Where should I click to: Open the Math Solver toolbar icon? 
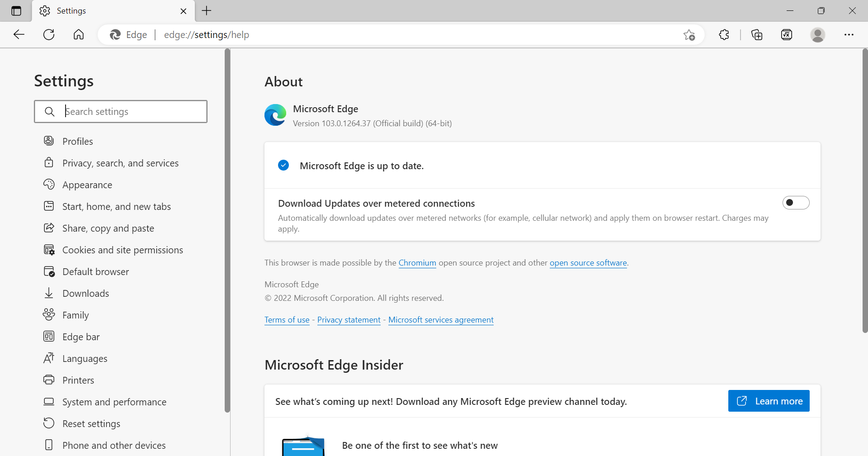pyautogui.click(x=787, y=34)
